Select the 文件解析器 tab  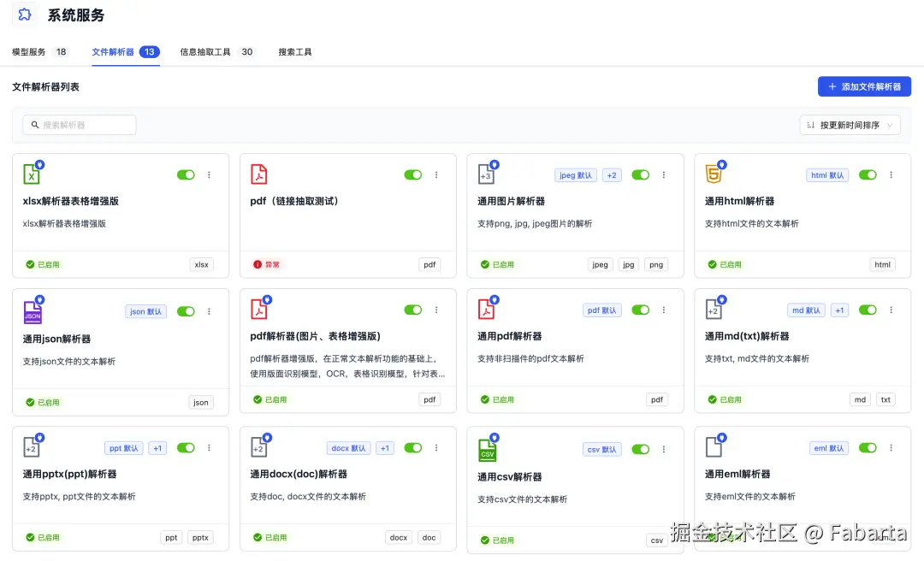click(126, 52)
